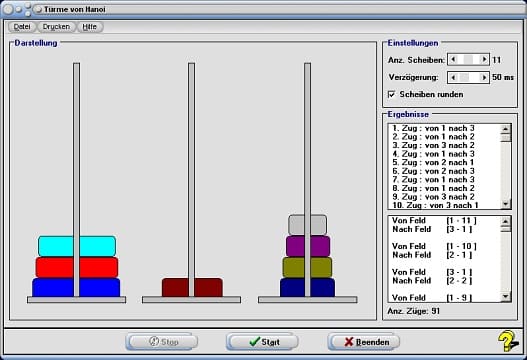The width and height of the screenshot is (527, 360).
Task: Select '2. Zug : von 1 nach 2'
Action: point(433,137)
